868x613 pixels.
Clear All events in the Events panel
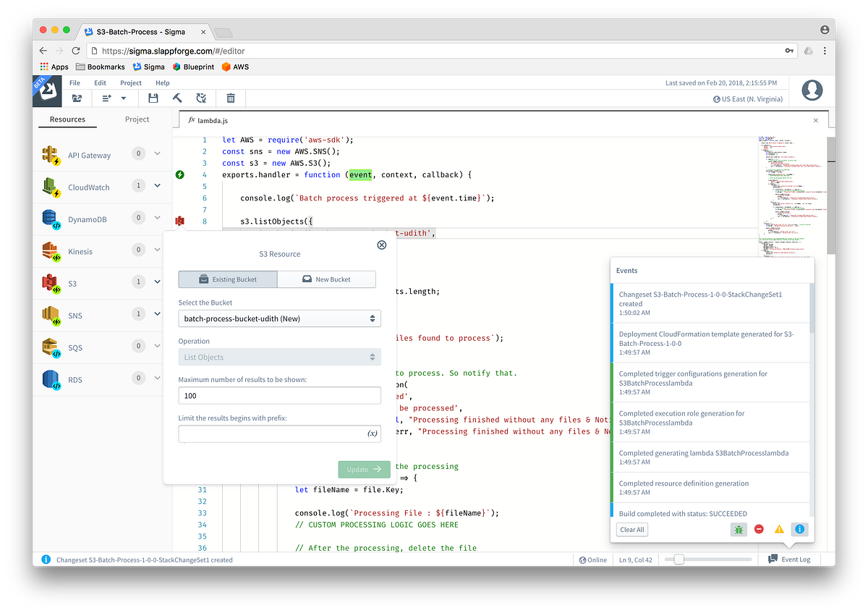click(x=631, y=529)
